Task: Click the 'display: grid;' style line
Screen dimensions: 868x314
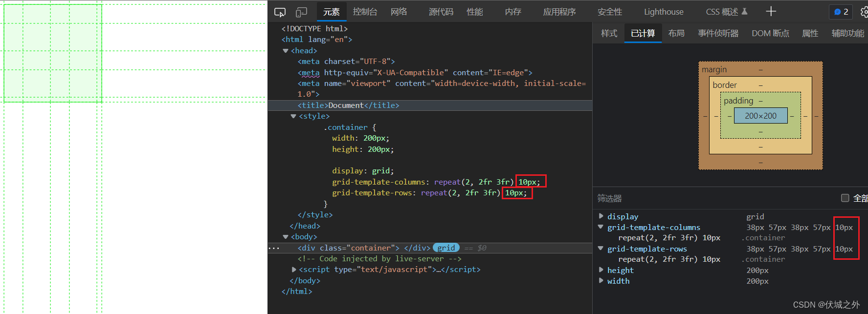Action: pyautogui.click(x=363, y=171)
